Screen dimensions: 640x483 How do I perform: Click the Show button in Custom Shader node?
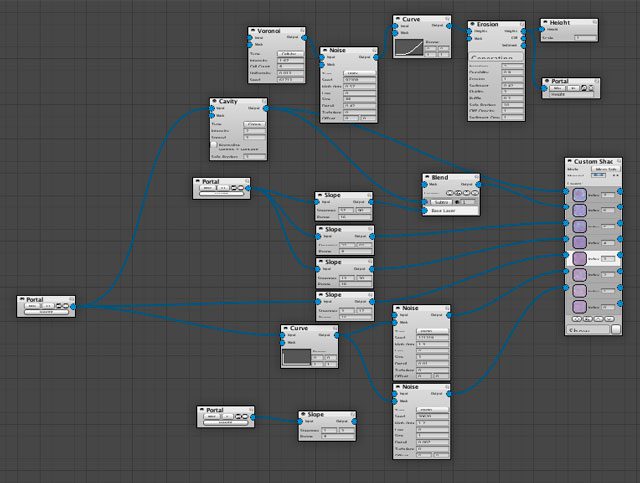click(x=588, y=329)
